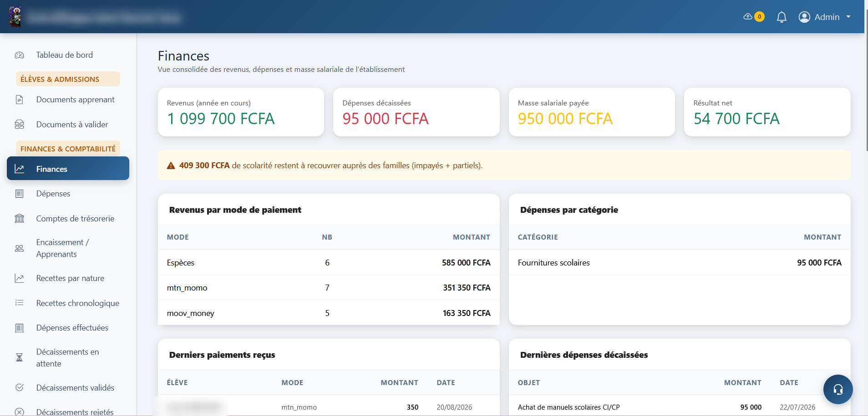Click the Décaissements en attente hourglass icon
This screenshot has width=868, height=416.
point(19,358)
